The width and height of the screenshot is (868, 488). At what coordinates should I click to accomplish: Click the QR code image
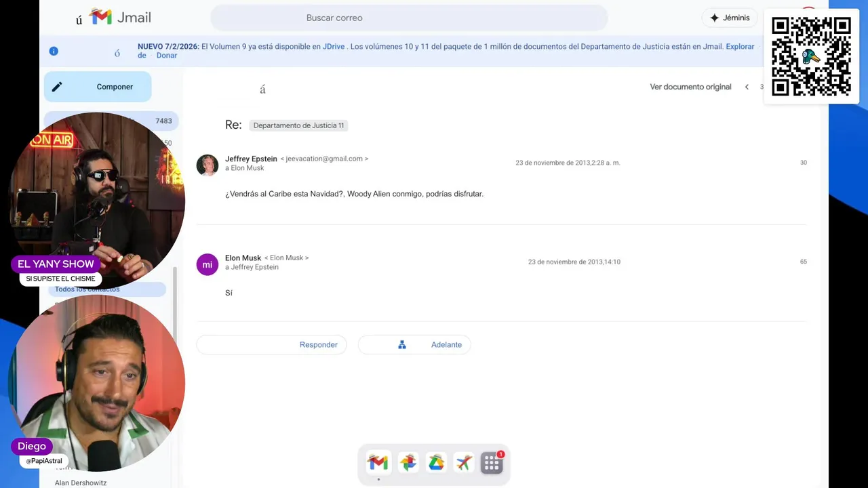811,56
